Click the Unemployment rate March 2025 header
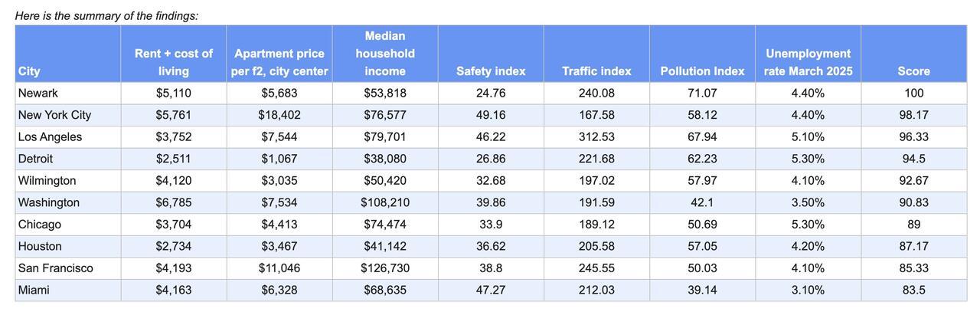The height and width of the screenshot is (312, 980). (808, 62)
